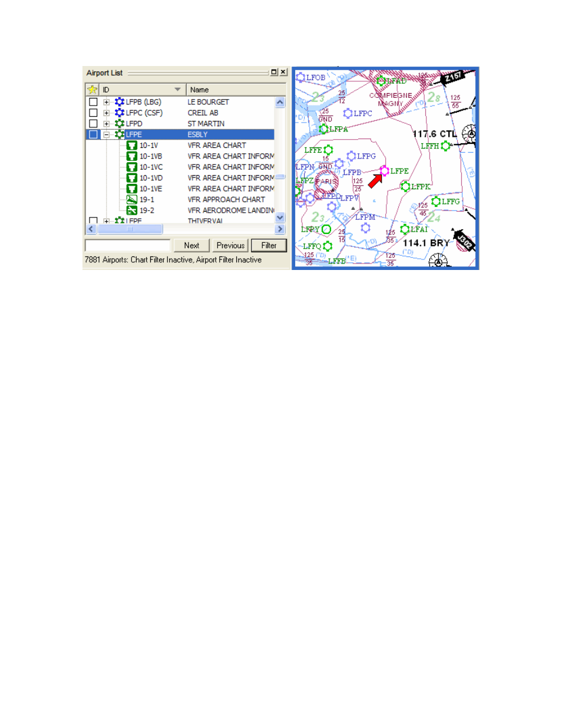562x728 pixels.
Task: Collapse the LFPE tree node
Action: coord(107,134)
